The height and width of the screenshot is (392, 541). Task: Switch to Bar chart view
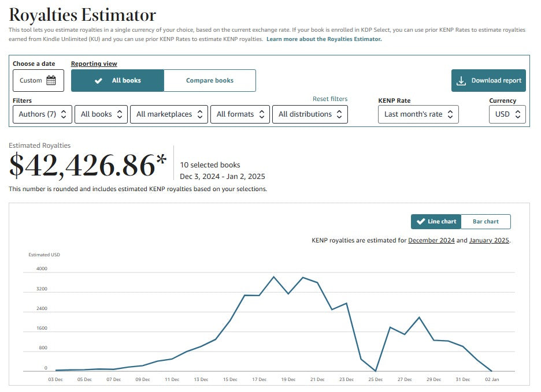click(x=486, y=222)
